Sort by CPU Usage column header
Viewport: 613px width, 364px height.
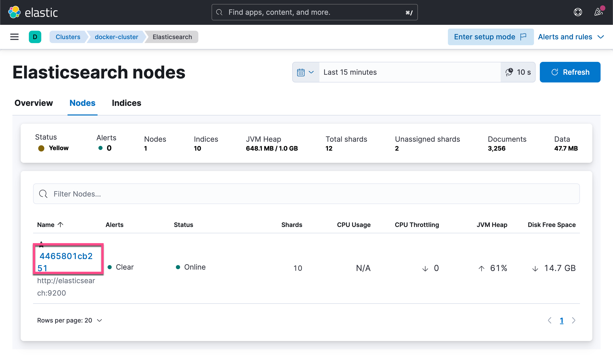353,225
